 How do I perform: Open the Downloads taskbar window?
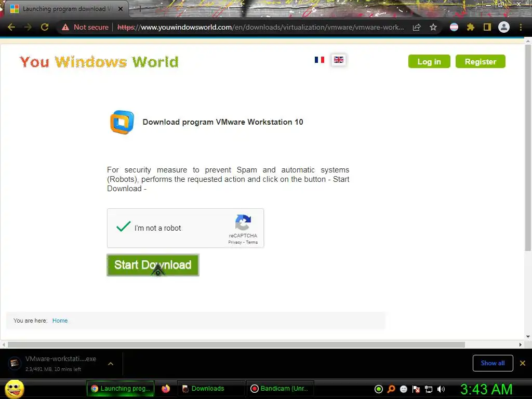click(x=210, y=389)
